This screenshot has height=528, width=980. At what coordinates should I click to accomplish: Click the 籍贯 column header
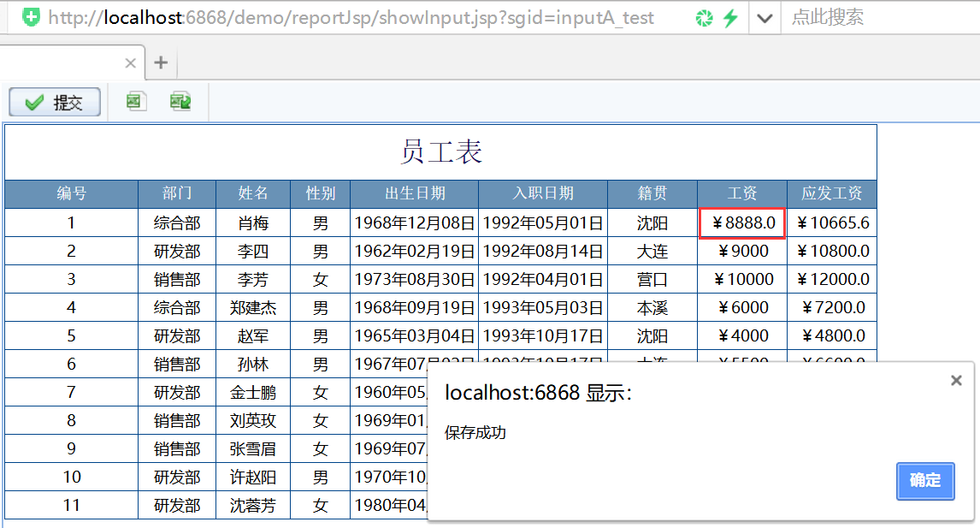pyautogui.click(x=652, y=194)
